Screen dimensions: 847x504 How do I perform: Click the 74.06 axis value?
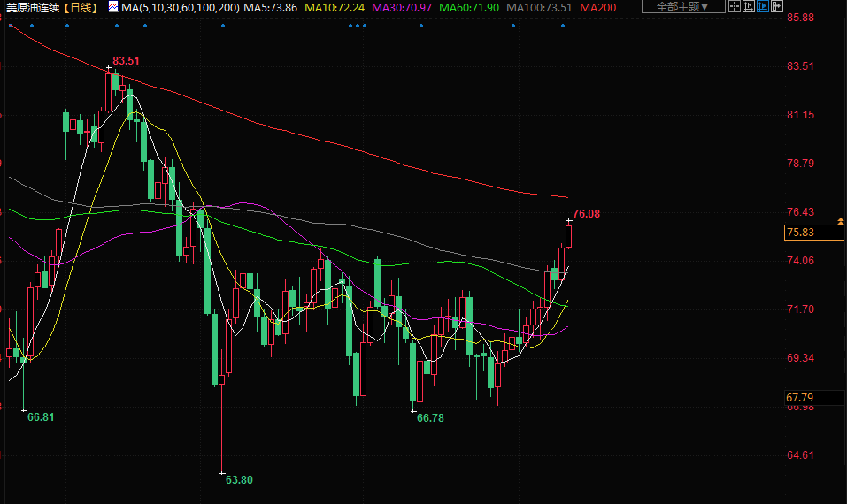click(x=800, y=260)
